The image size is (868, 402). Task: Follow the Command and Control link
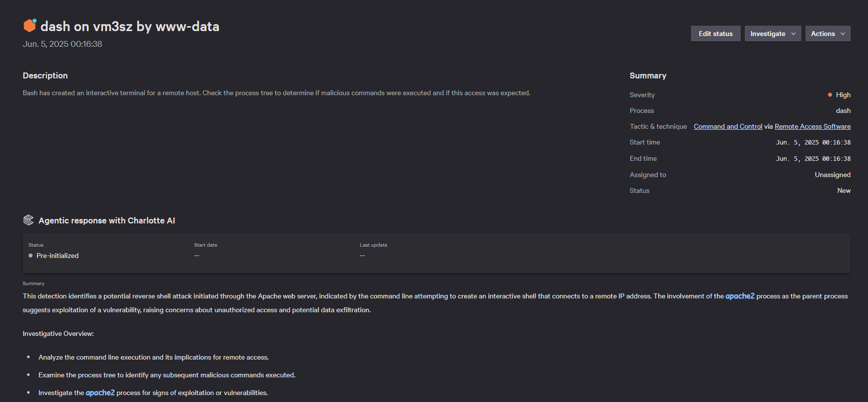(x=728, y=126)
